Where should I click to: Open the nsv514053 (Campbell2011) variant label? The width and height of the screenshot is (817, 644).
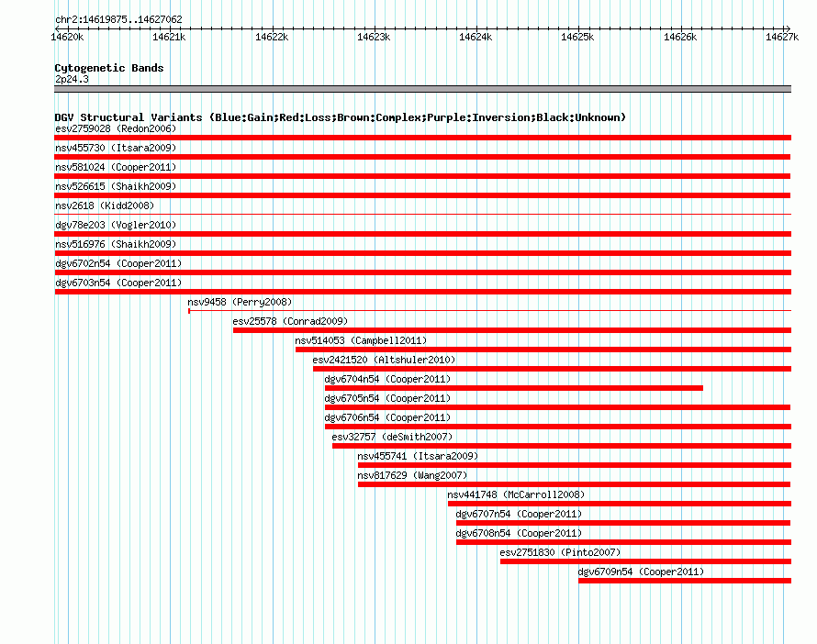(x=361, y=340)
